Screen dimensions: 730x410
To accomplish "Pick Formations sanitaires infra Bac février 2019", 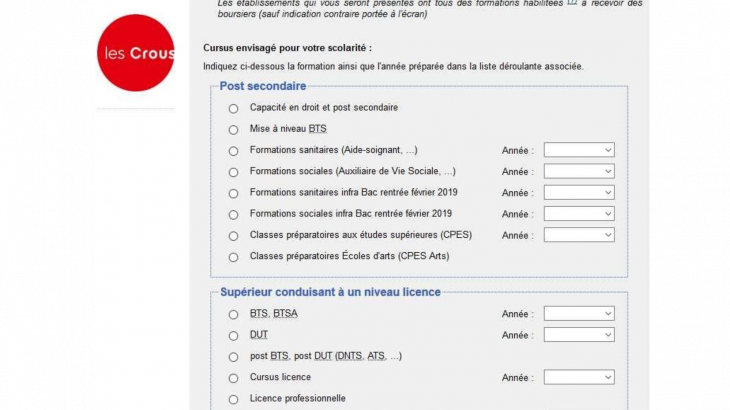I will tap(233, 193).
